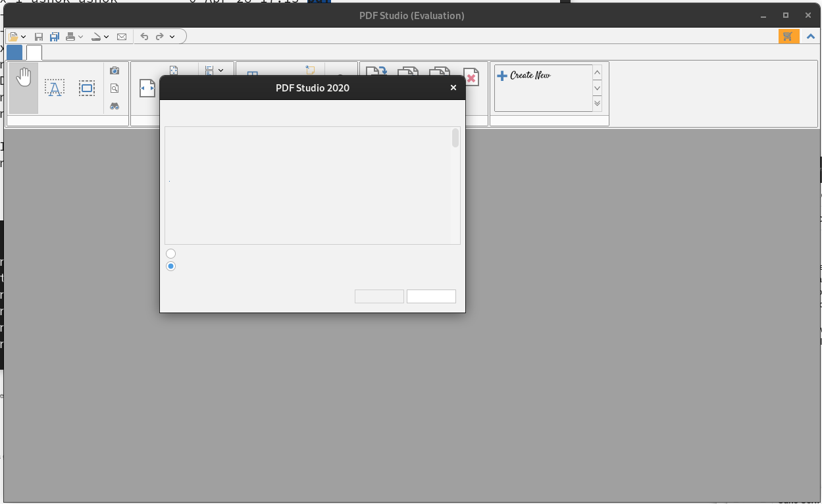Image resolution: width=822 pixels, height=504 pixels.
Task: Click the gray Save floppy disk icon
Action: [39, 37]
